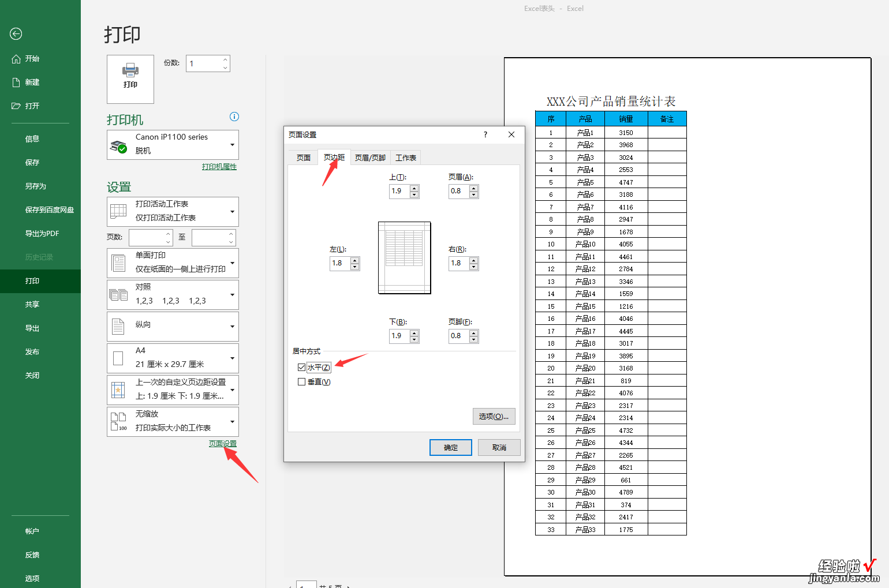Screen dimensions: 889x588
Task: Select 导出为PDF in the sidebar
Action: [42, 233]
